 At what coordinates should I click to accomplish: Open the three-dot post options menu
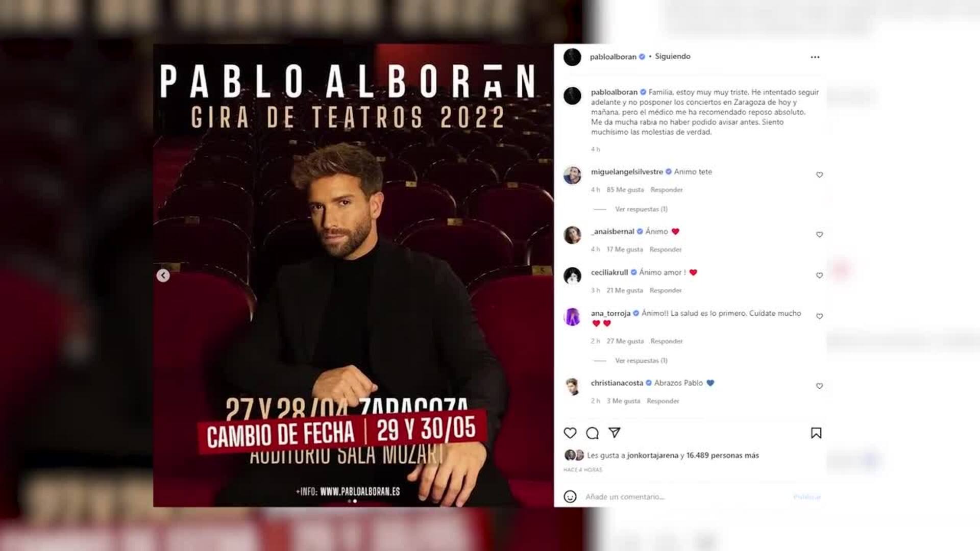pos(815,57)
